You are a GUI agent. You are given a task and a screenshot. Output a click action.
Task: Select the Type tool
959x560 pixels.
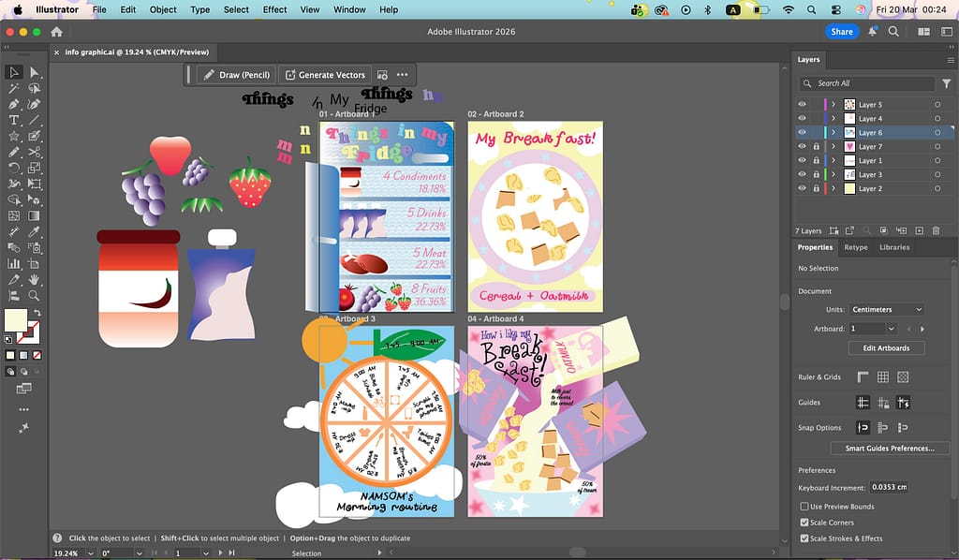[x=14, y=120]
